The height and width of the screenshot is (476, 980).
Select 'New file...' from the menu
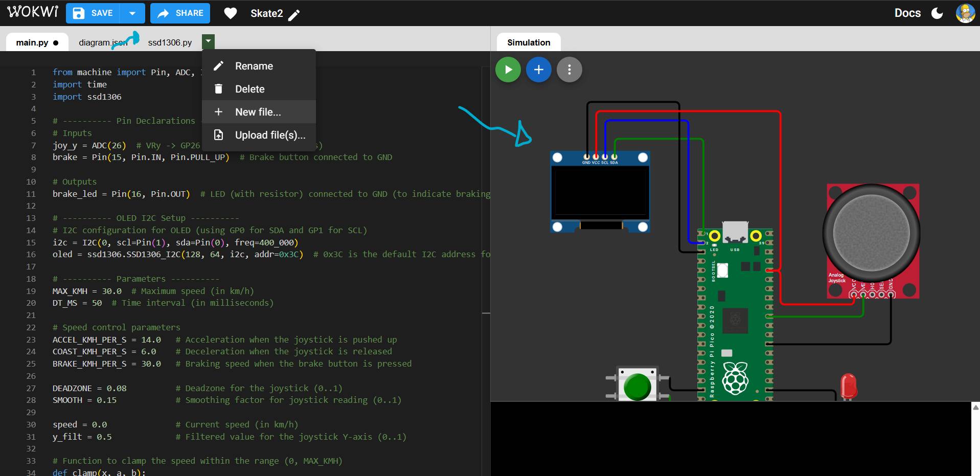(x=257, y=111)
